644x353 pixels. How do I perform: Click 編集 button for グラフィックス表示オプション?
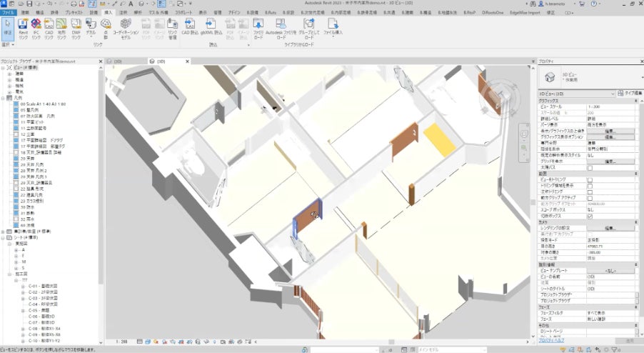pos(610,136)
